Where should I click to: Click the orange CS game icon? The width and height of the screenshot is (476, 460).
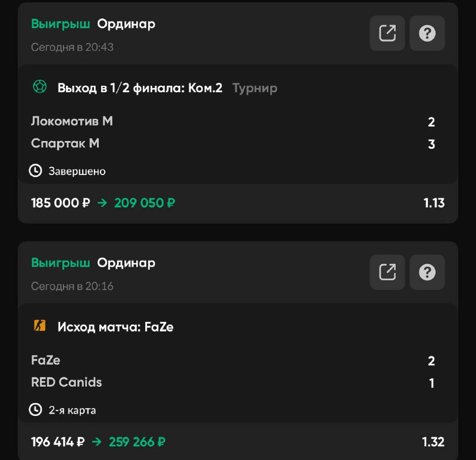pos(39,326)
